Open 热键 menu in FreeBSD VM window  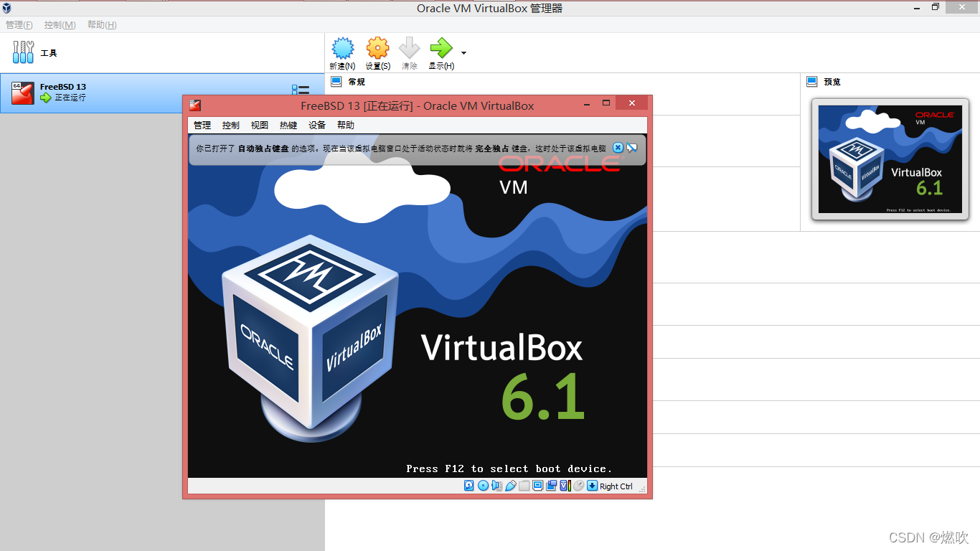tap(288, 125)
